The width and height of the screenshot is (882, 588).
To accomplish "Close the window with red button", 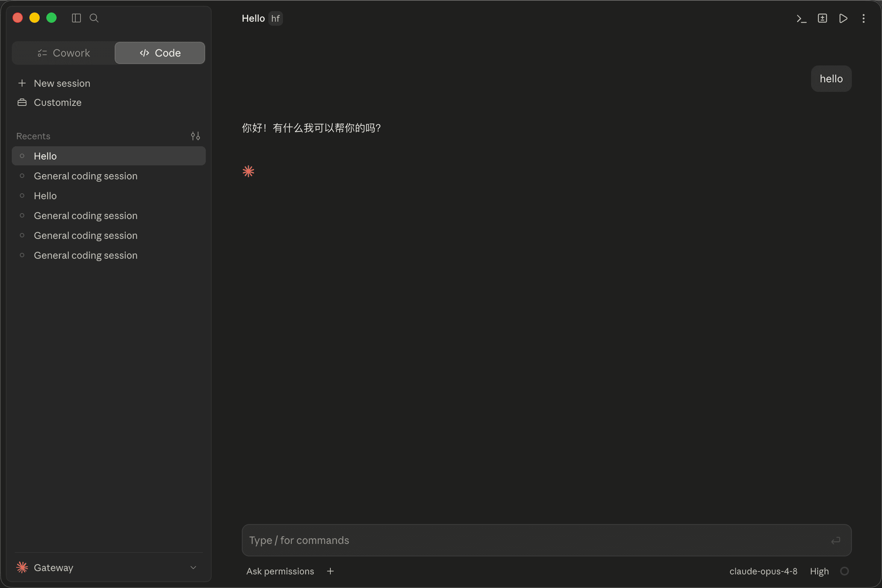I will 18,18.
